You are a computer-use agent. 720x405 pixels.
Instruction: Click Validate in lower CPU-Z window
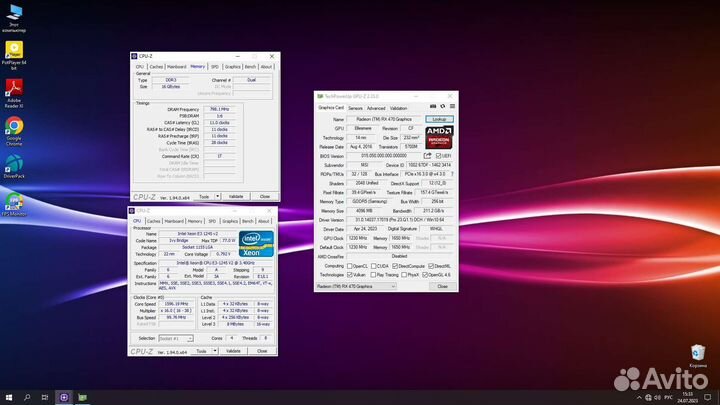pyautogui.click(x=233, y=351)
